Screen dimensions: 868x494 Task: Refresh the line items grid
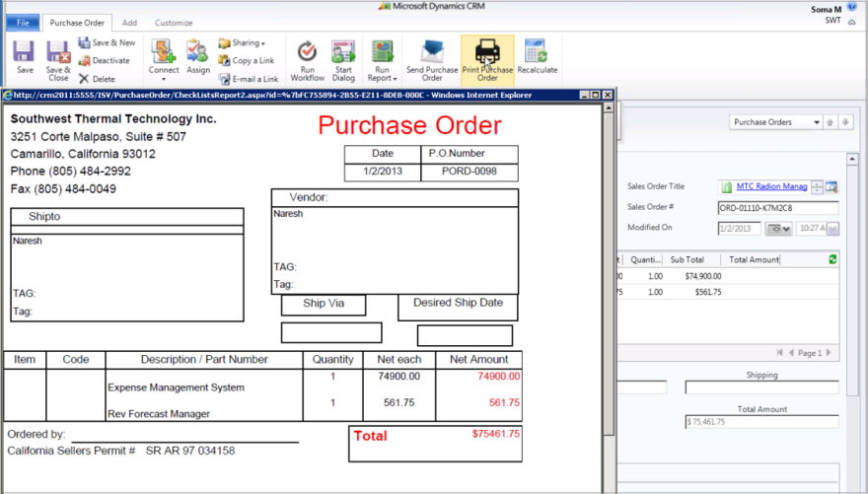pos(833,259)
